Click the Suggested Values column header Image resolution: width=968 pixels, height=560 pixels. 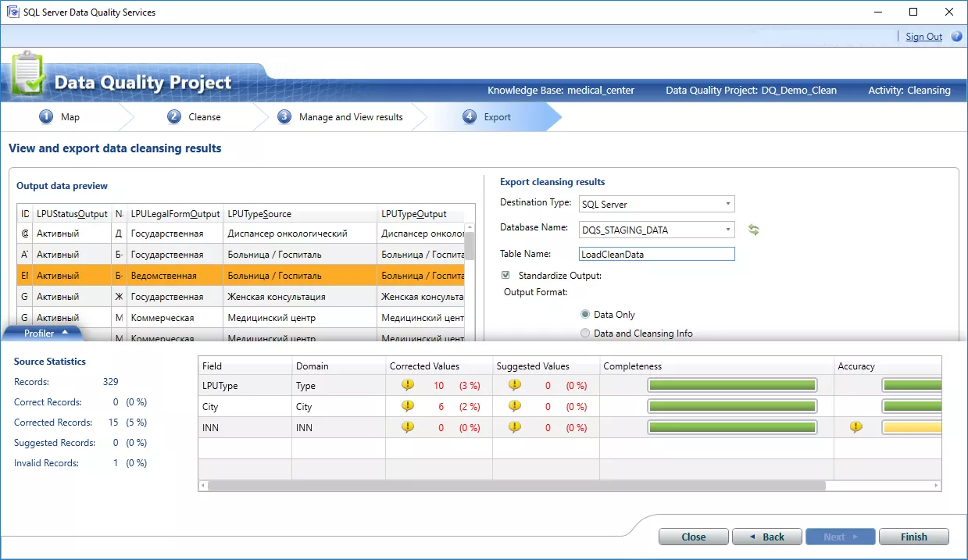point(546,366)
